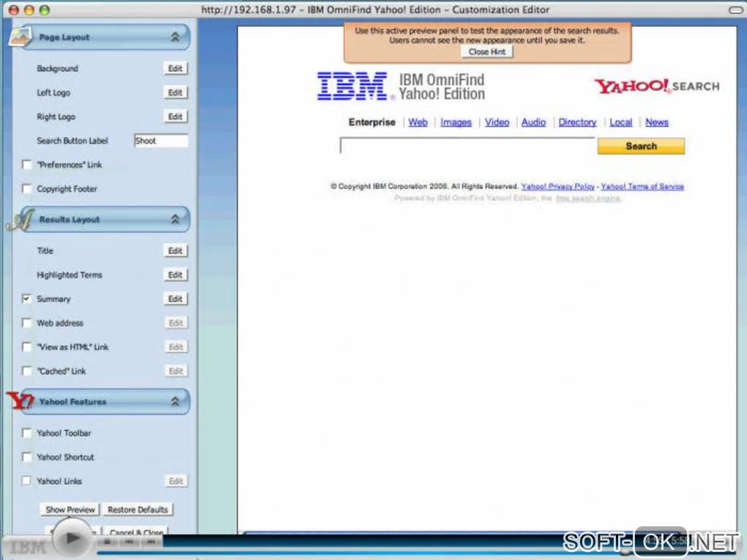Click the "Highlighted Terms" label
The image size is (747, 560).
70,275
